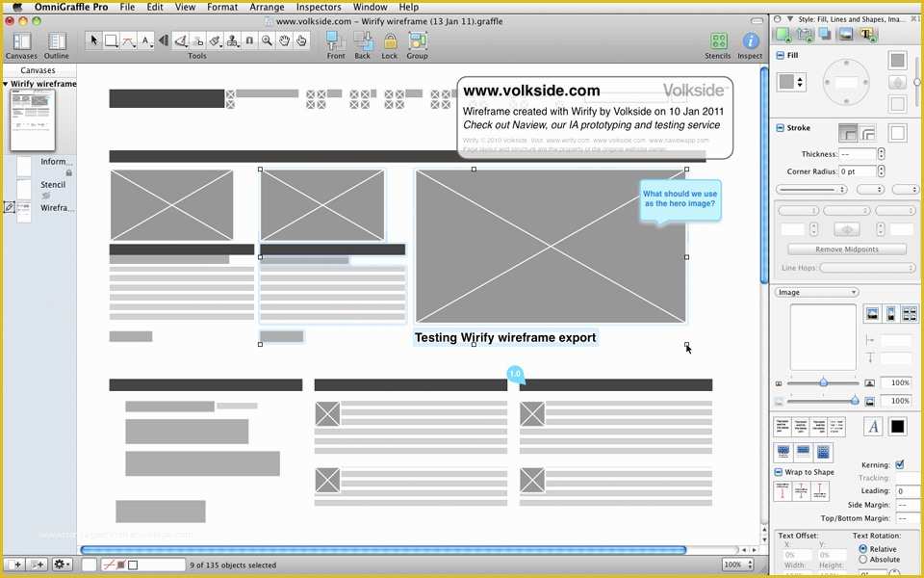This screenshot has width=924, height=578.
Task: Adjust the image size slider
Action: 823,382
